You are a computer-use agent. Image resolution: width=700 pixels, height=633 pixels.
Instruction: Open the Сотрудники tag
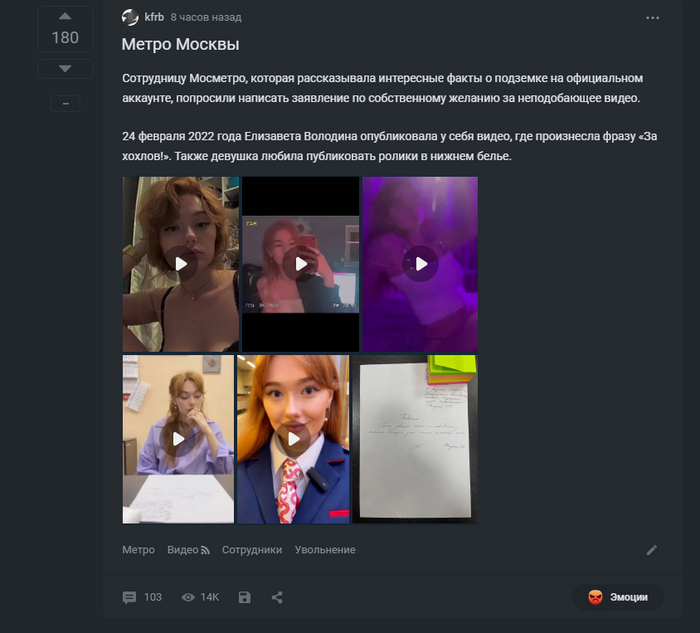(252, 550)
